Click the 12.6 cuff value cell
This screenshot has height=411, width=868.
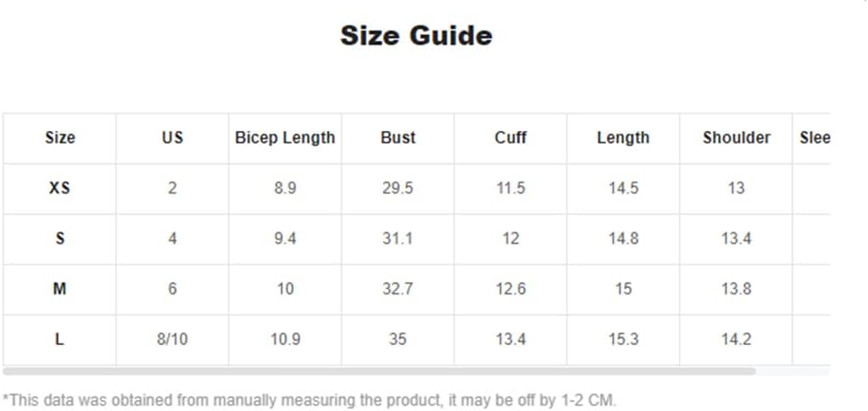[510, 289]
